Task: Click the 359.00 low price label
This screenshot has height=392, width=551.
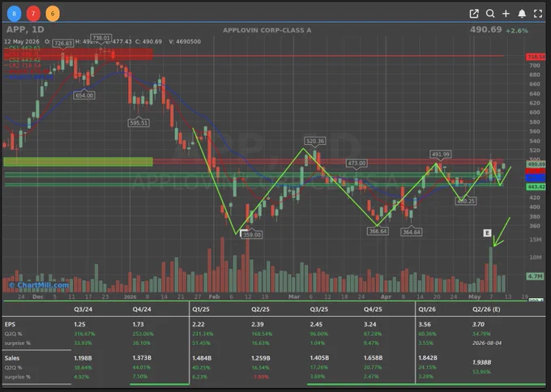Action: click(x=252, y=235)
